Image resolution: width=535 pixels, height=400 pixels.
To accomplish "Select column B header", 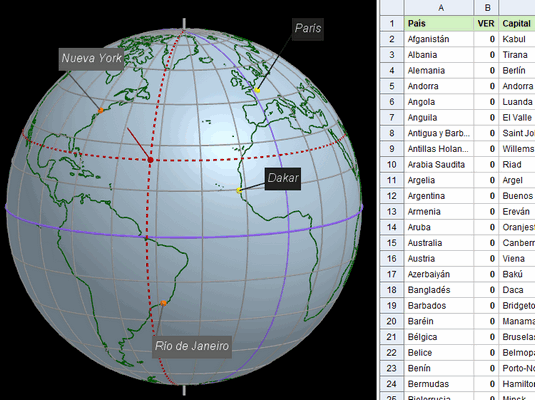I will (487, 7).
